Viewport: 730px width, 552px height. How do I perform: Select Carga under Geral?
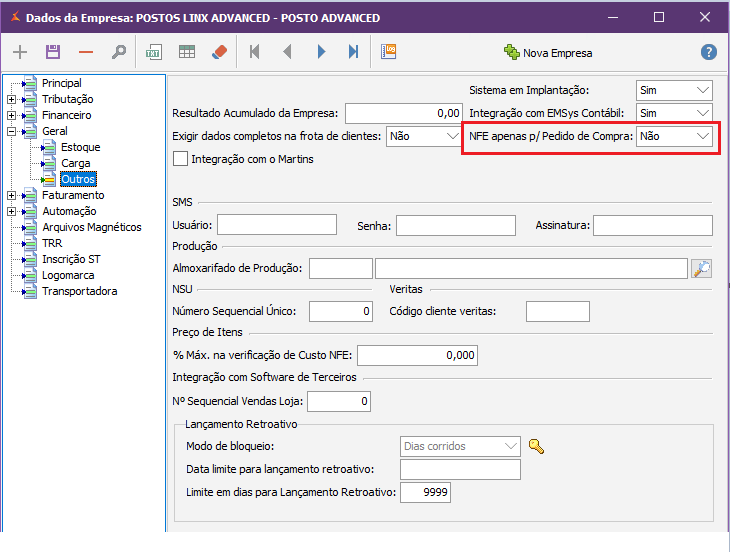pyautogui.click(x=75, y=163)
